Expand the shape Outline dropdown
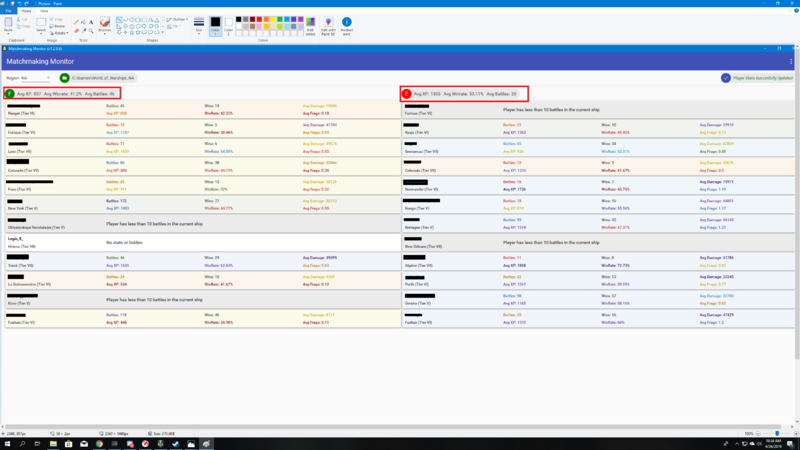The height and width of the screenshot is (450, 800). [179, 19]
